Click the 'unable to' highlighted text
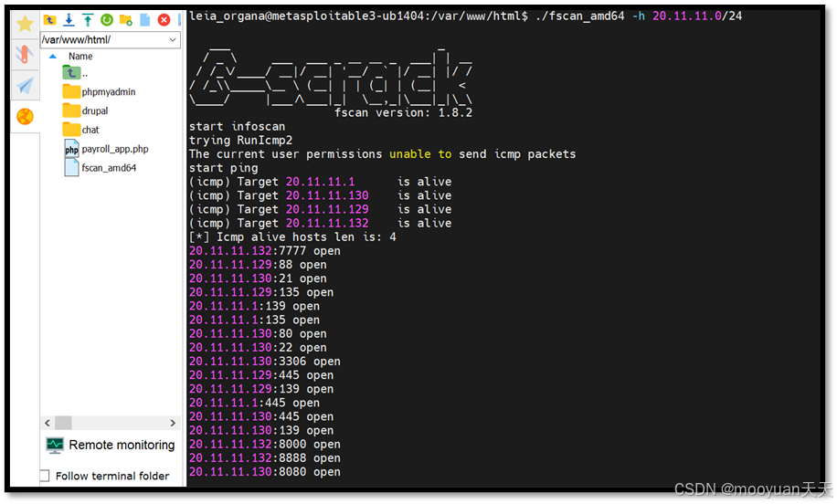The image size is (837, 504). pos(420,154)
